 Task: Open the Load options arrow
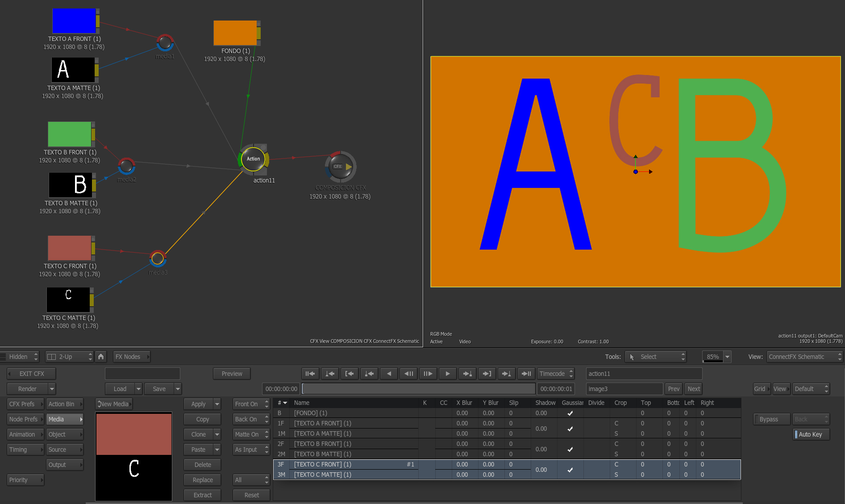138,389
